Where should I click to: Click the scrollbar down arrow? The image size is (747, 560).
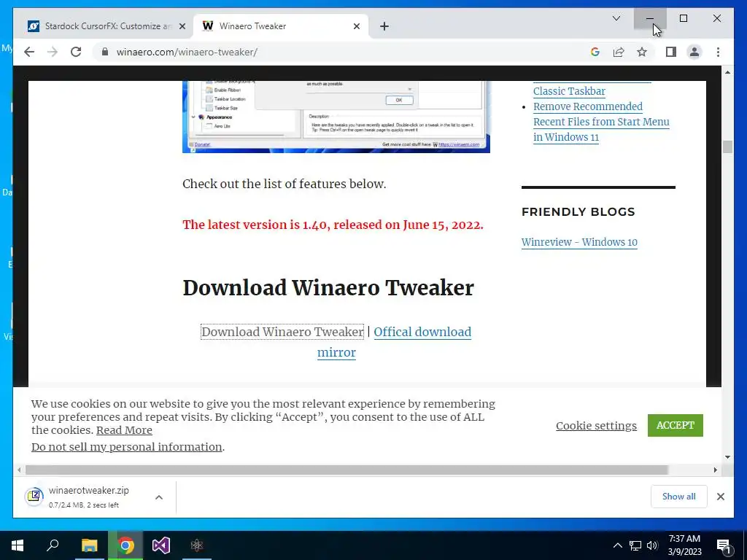tap(727, 456)
